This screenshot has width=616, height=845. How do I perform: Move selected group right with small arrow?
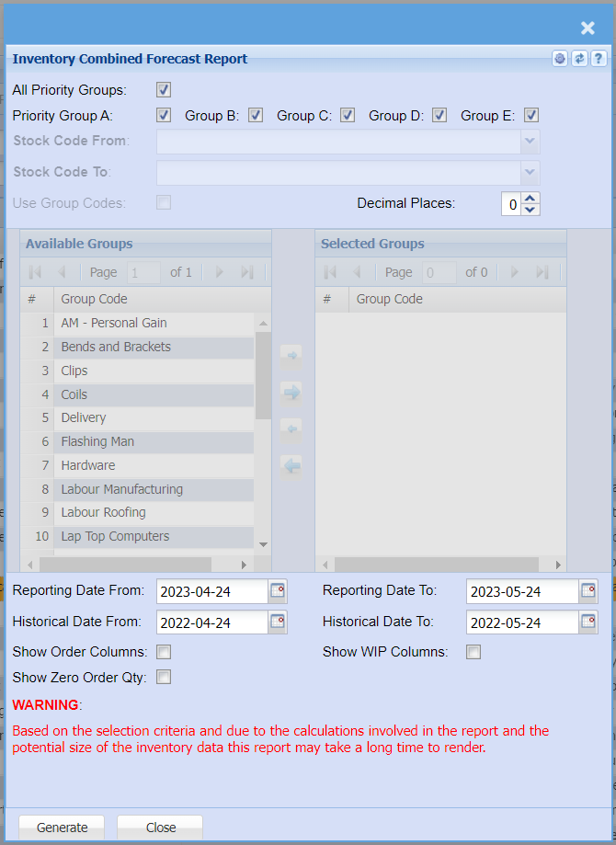291,356
